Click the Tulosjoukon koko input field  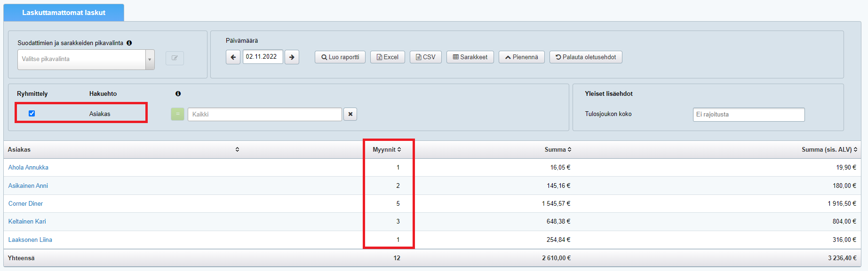(748, 115)
